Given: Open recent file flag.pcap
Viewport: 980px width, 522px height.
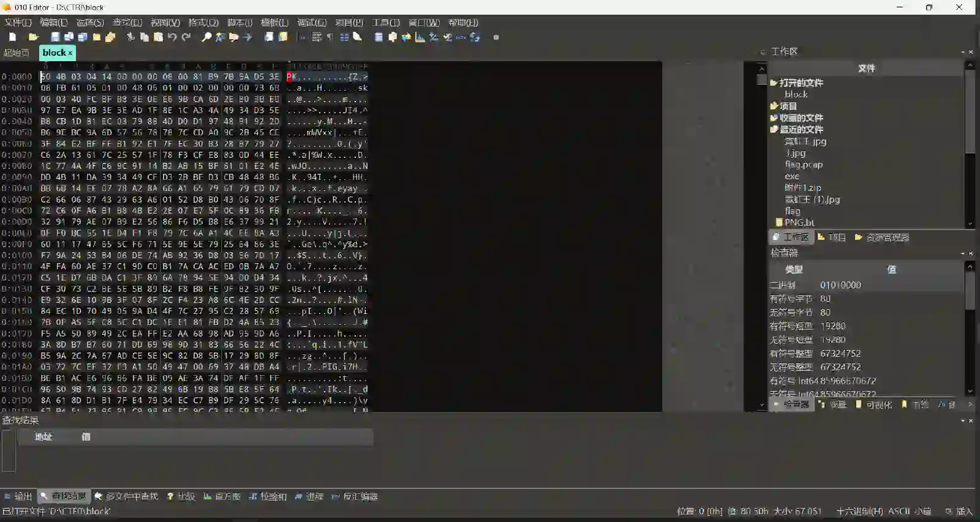Looking at the screenshot, I should click(804, 165).
